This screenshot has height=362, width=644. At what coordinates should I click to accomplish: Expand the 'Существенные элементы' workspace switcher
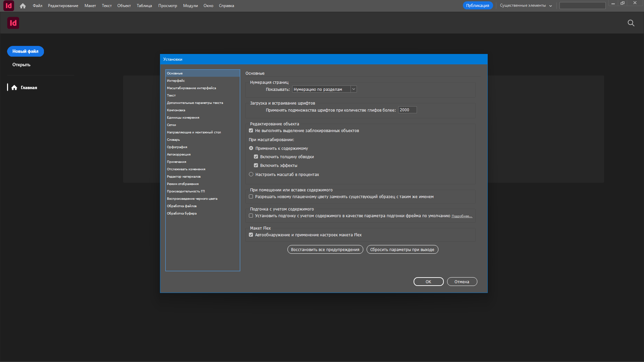(526, 6)
